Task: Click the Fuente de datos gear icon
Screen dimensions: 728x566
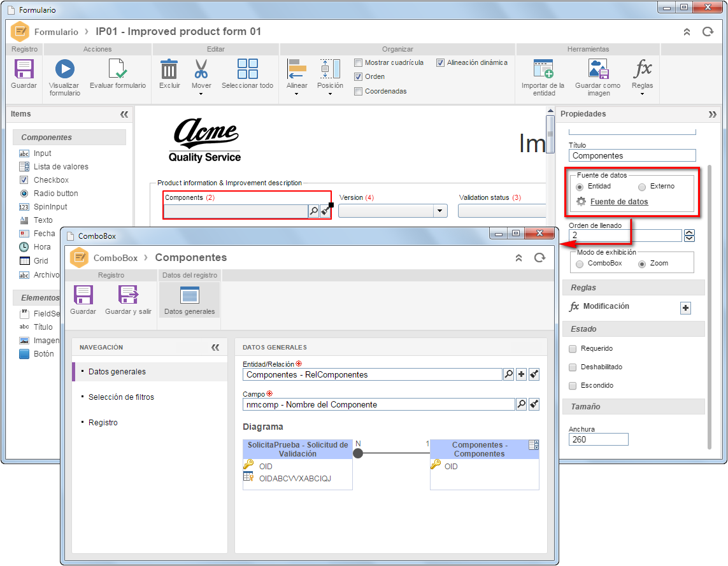Action: (x=581, y=201)
